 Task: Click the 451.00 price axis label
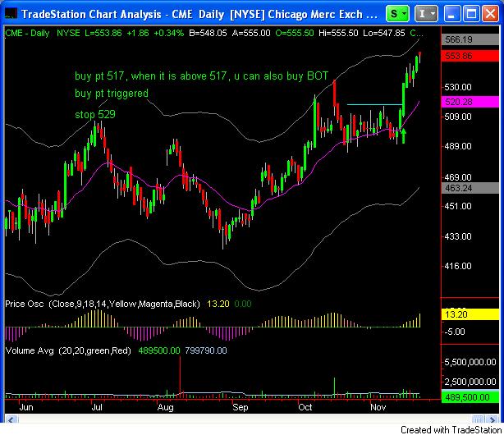click(458, 206)
